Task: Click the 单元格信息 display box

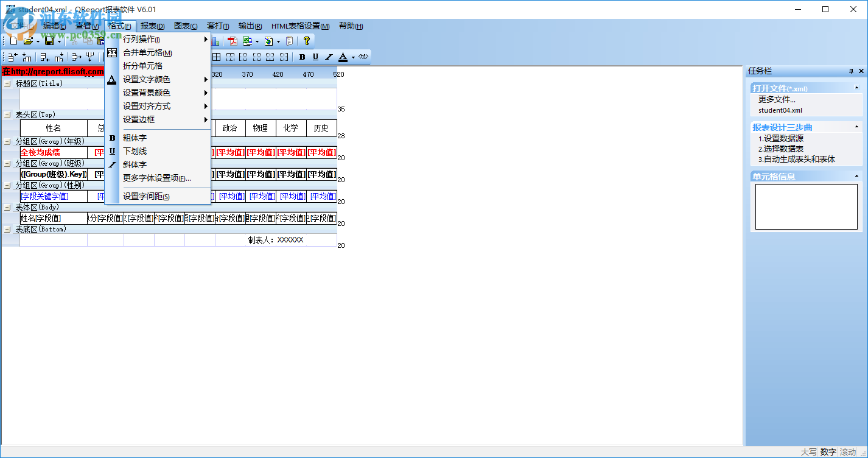Action: click(805, 207)
